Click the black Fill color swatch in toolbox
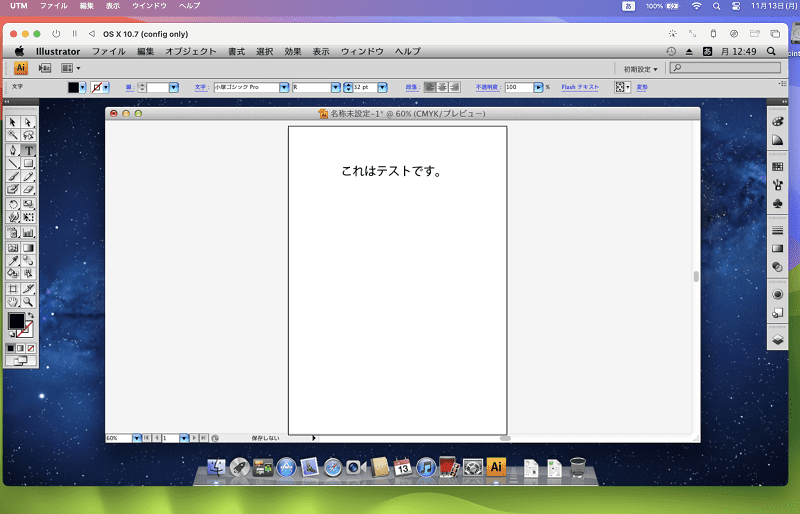The height and width of the screenshot is (514, 800). [16, 321]
